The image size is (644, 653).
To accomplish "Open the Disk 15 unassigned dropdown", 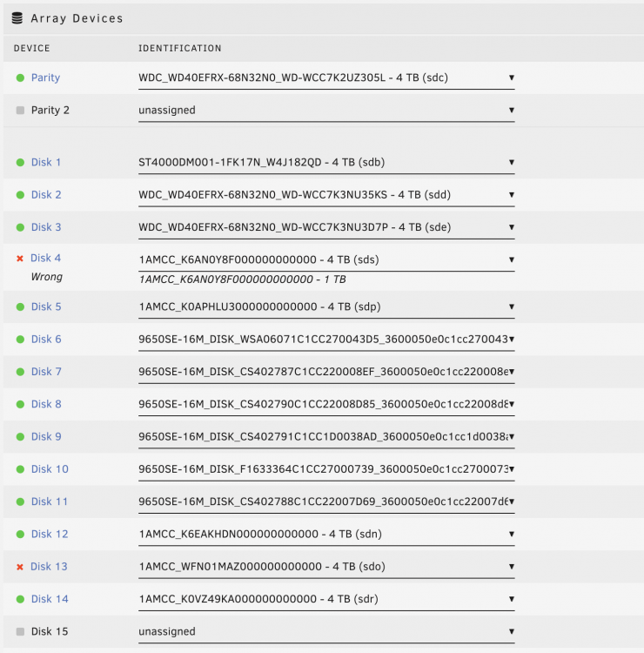I will pos(326,632).
